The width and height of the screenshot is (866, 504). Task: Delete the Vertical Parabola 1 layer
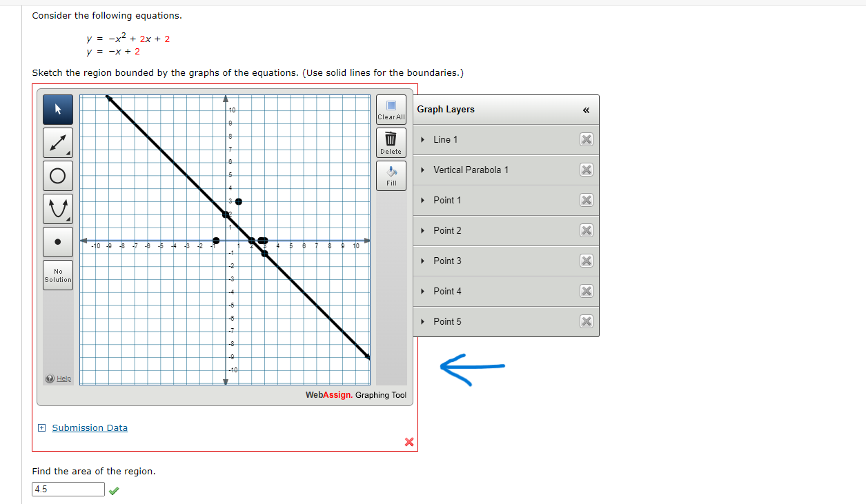[x=586, y=170]
